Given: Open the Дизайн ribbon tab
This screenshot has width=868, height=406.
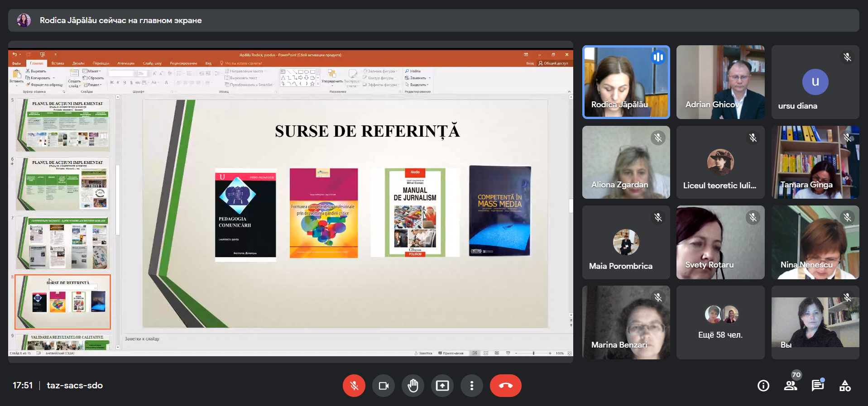Looking at the screenshot, I should pyautogui.click(x=78, y=63).
